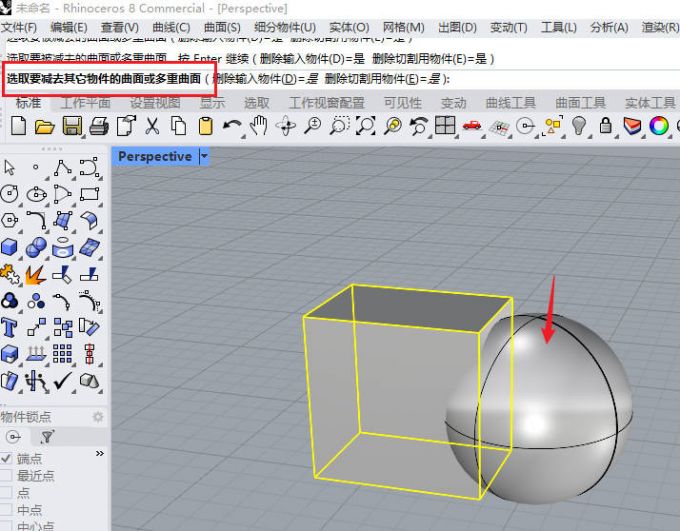Select the Pan hand tool
The image size is (680, 531).
click(x=259, y=126)
